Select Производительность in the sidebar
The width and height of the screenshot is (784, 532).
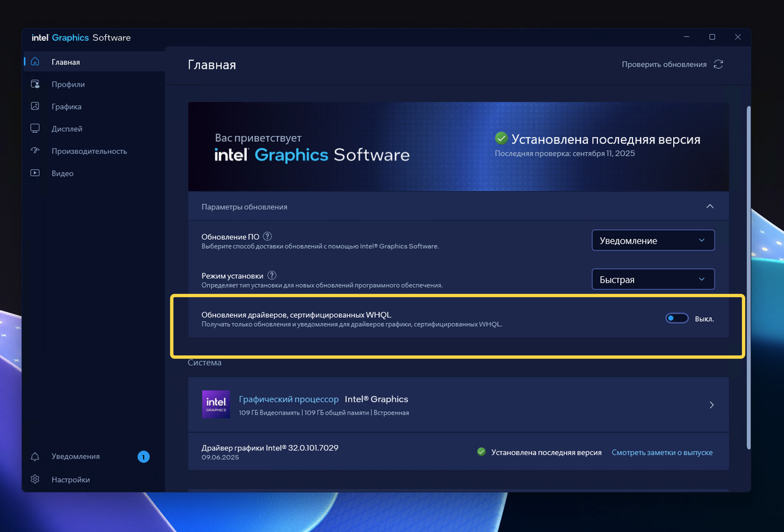point(95,151)
